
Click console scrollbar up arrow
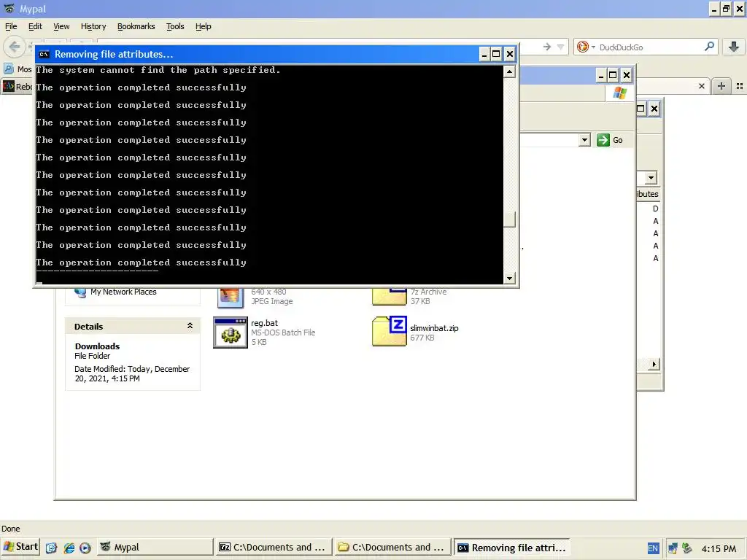coord(509,72)
